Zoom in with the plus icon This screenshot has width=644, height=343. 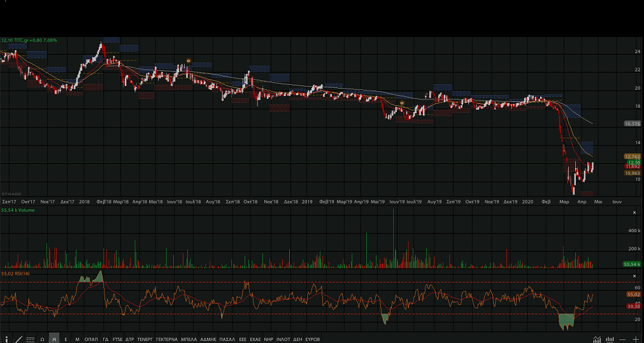(634, 339)
